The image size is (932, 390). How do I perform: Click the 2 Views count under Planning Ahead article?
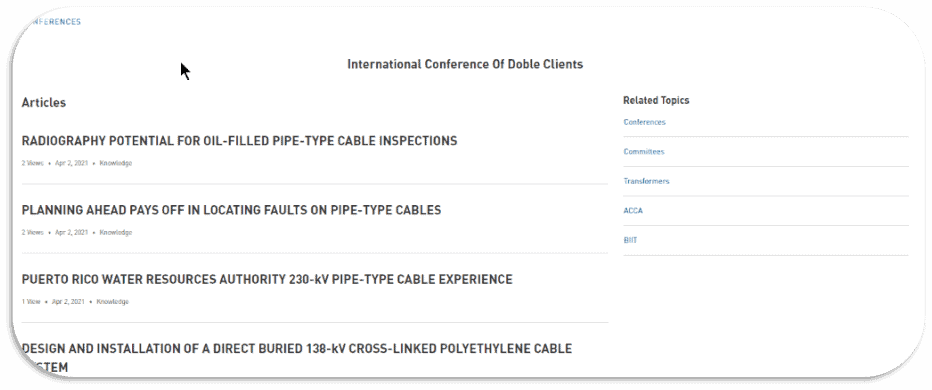[33, 232]
